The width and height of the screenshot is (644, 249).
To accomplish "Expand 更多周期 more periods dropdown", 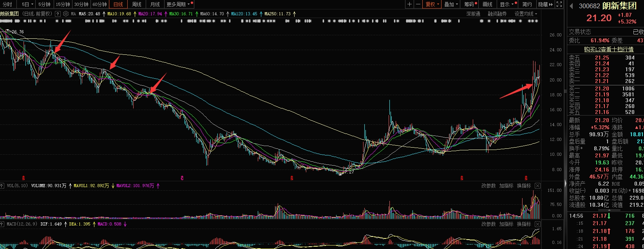I will (x=179, y=4).
